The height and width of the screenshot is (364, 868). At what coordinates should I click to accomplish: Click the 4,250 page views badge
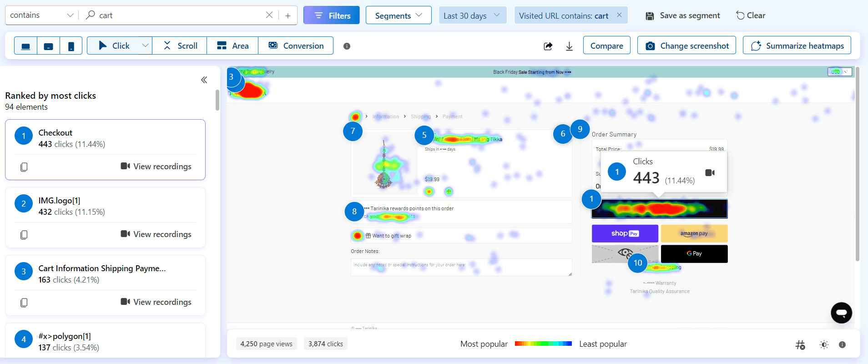[x=266, y=344]
